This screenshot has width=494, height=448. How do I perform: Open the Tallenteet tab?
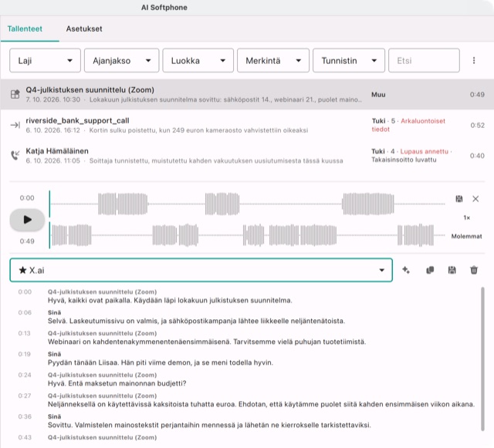tap(25, 29)
